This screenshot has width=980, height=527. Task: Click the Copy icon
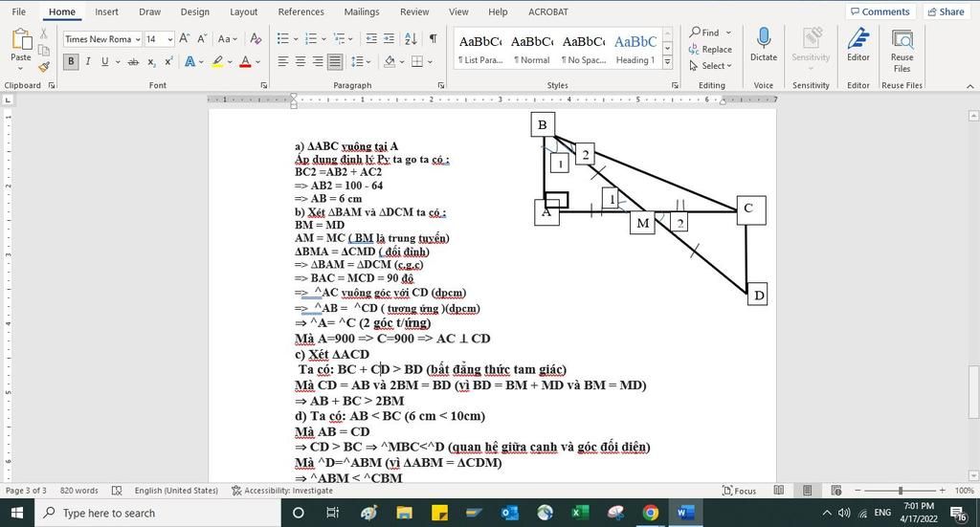click(44, 50)
